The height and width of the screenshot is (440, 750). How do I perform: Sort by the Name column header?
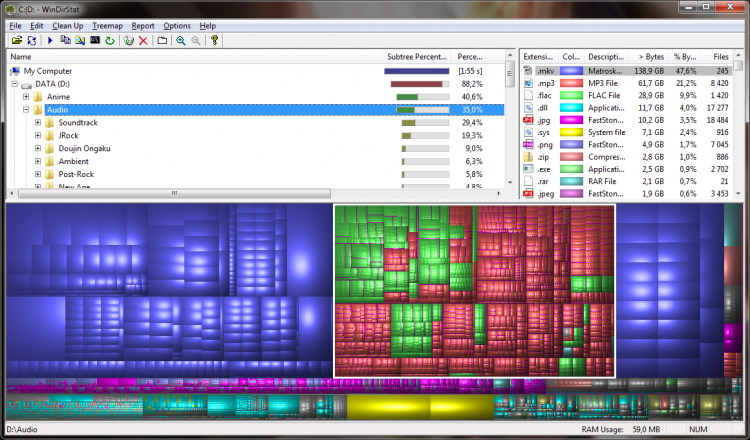click(x=195, y=57)
